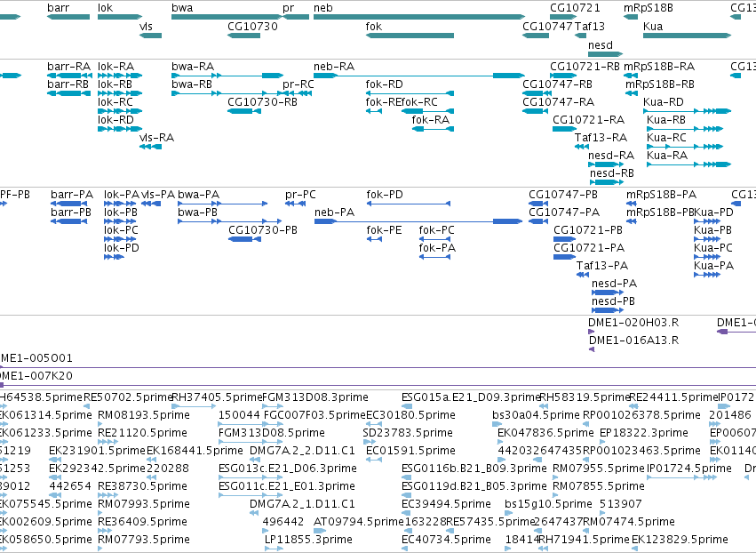Select the lok-RD transcript
Viewport: 756px width, 553px height.
tap(120, 129)
